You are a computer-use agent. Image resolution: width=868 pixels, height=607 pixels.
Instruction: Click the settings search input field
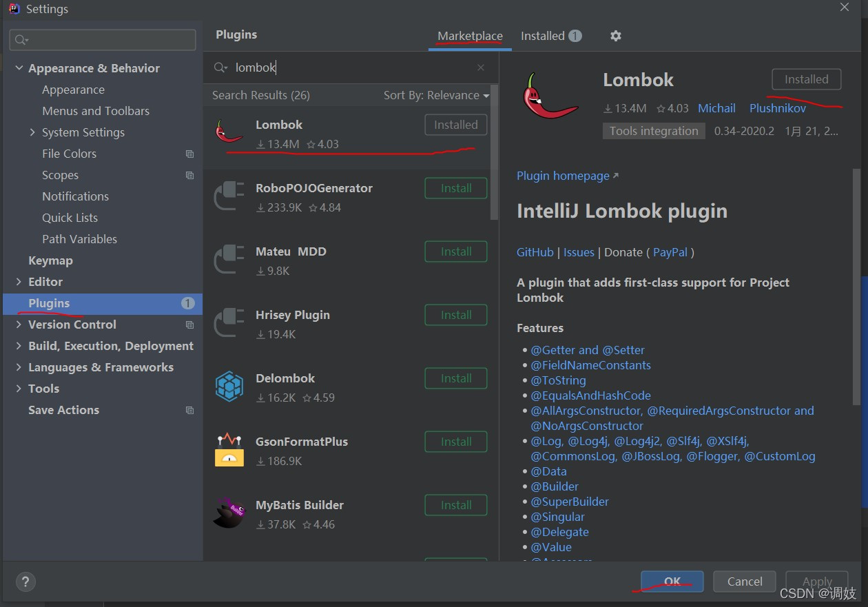click(102, 40)
